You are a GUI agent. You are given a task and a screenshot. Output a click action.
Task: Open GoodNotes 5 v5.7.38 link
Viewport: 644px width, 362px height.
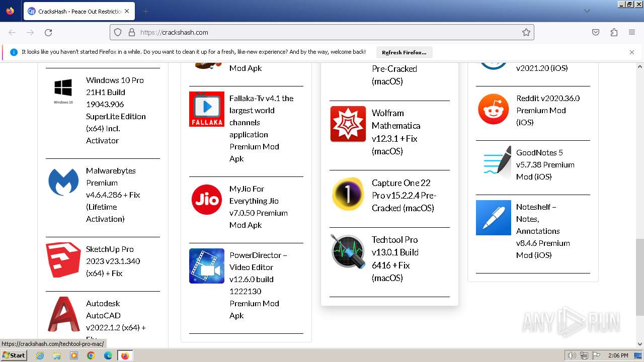click(x=545, y=164)
